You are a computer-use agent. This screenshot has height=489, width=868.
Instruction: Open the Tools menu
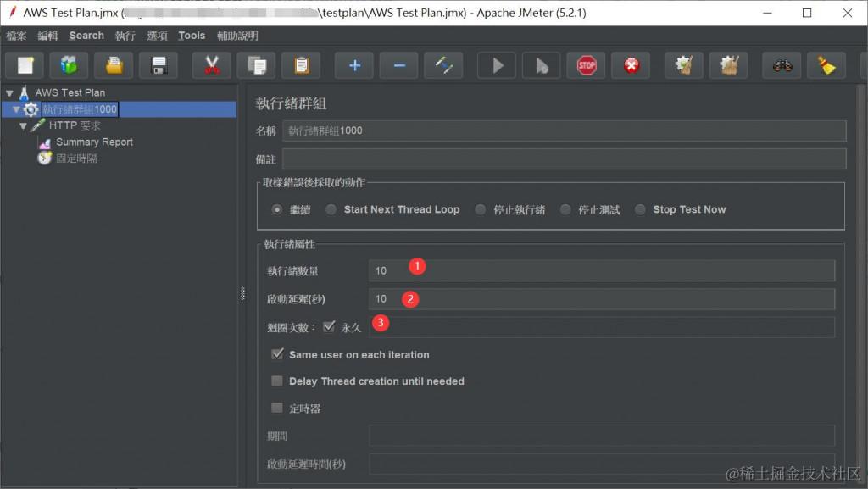191,36
